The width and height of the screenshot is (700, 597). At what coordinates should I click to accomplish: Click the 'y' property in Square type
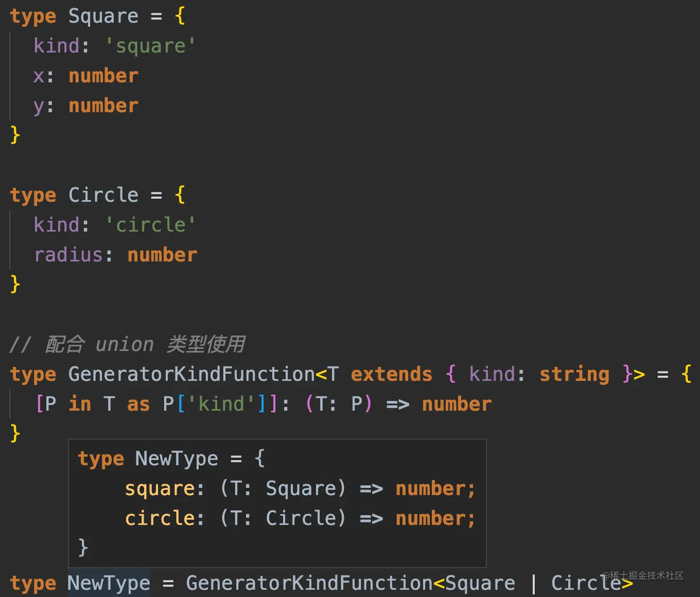(39, 107)
